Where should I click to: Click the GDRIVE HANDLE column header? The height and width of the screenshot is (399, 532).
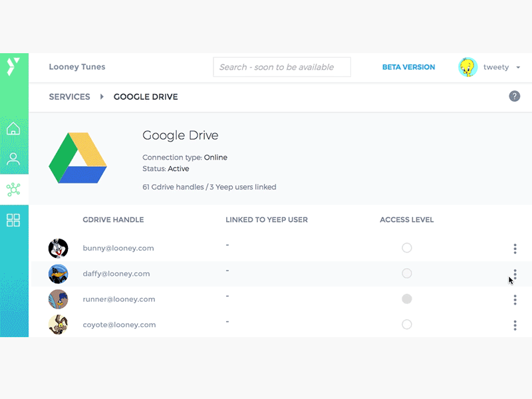[113, 220]
